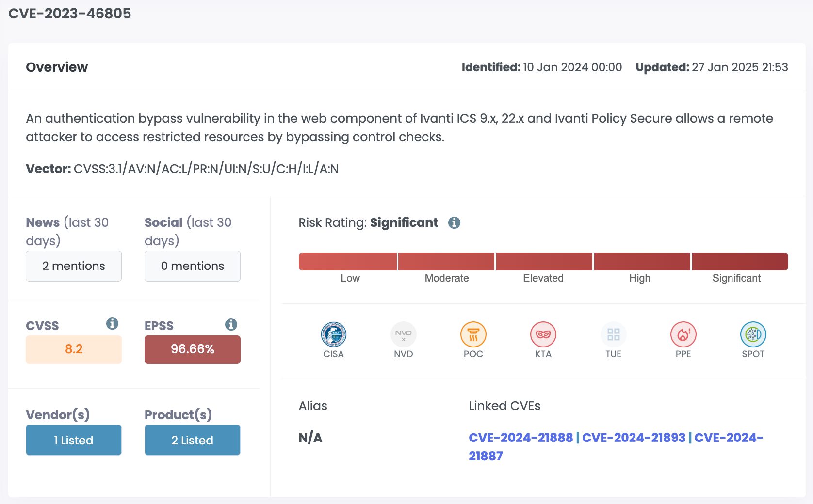Open the 2 mentions news button
Viewport: 813px width, 504px height.
pos(74,266)
